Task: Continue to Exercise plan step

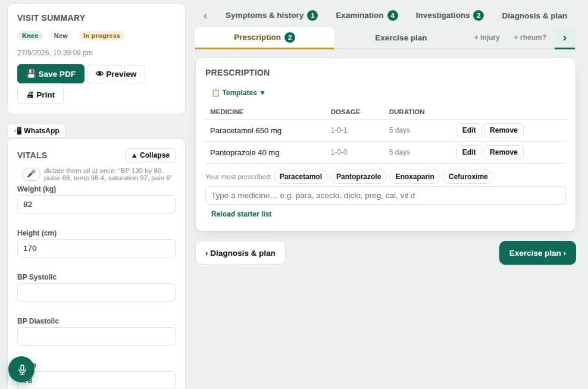Action: 537,253
